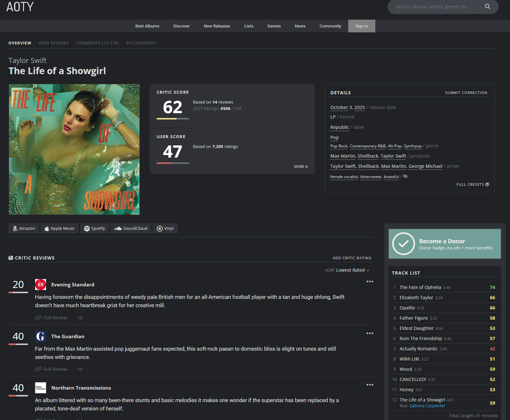Click the female vocalist tag

pyautogui.click(x=344, y=177)
